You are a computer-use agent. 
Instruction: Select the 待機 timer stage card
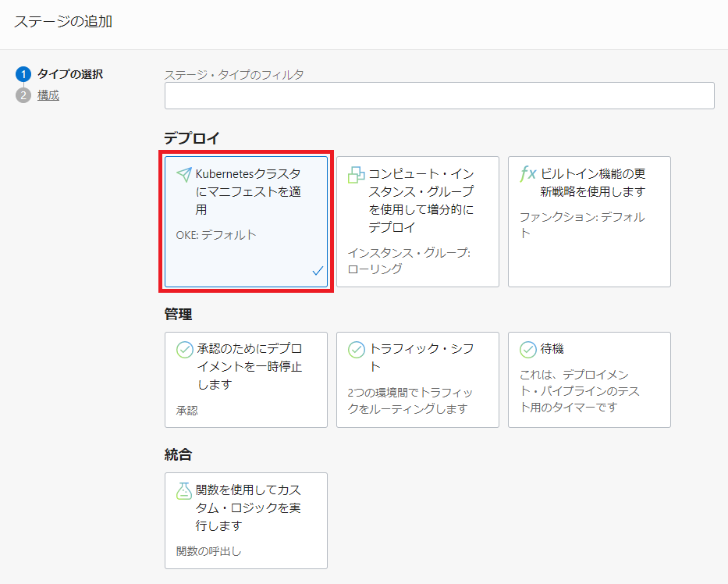589,379
